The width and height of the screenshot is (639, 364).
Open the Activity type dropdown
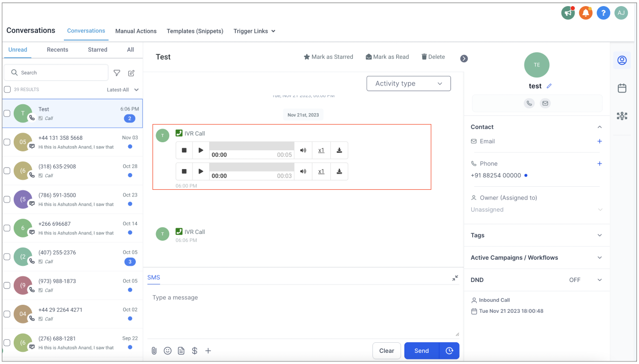coord(408,84)
